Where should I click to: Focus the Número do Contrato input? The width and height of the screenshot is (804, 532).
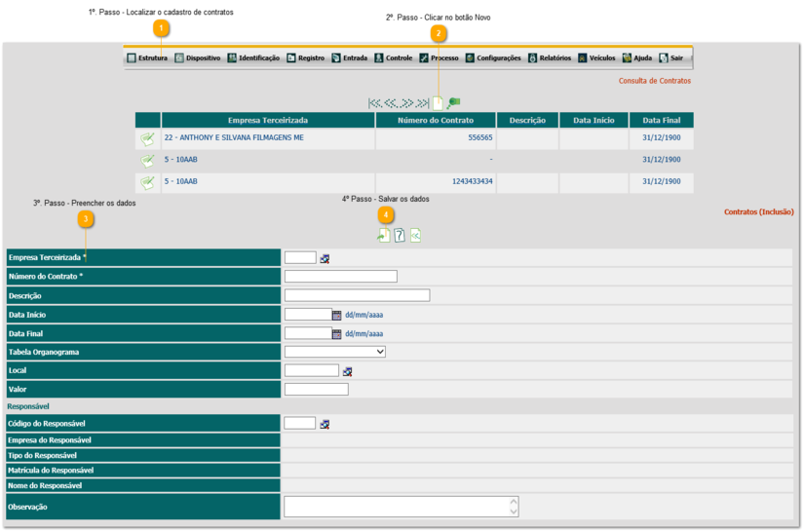(341, 277)
